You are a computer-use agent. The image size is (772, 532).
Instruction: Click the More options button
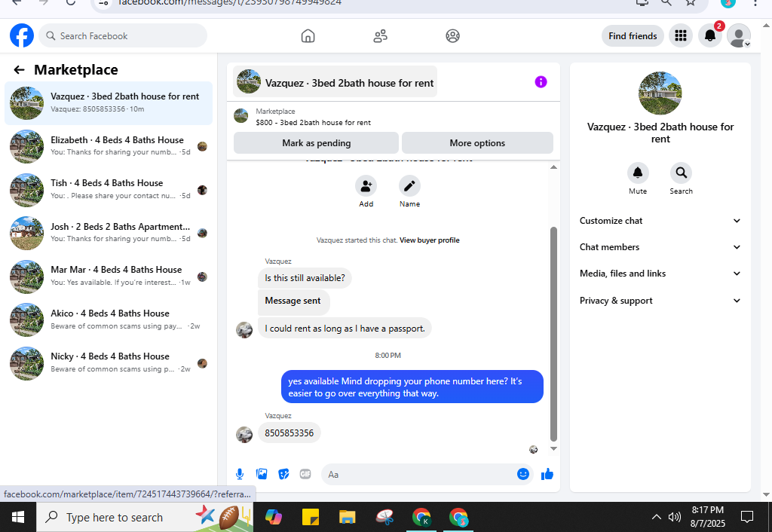click(x=477, y=143)
